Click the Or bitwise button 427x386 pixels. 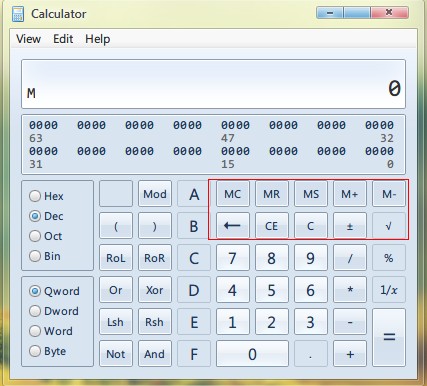pos(116,290)
